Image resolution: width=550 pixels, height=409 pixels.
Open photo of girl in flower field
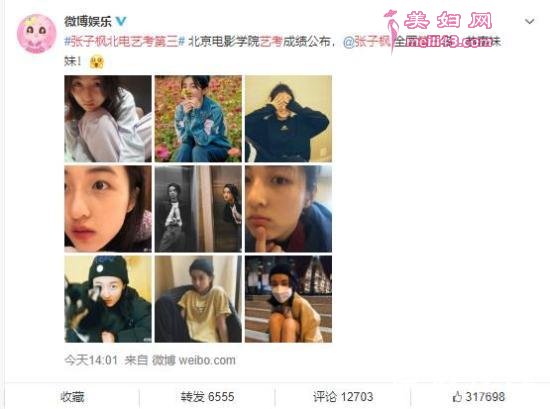click(x=198, y=119)
